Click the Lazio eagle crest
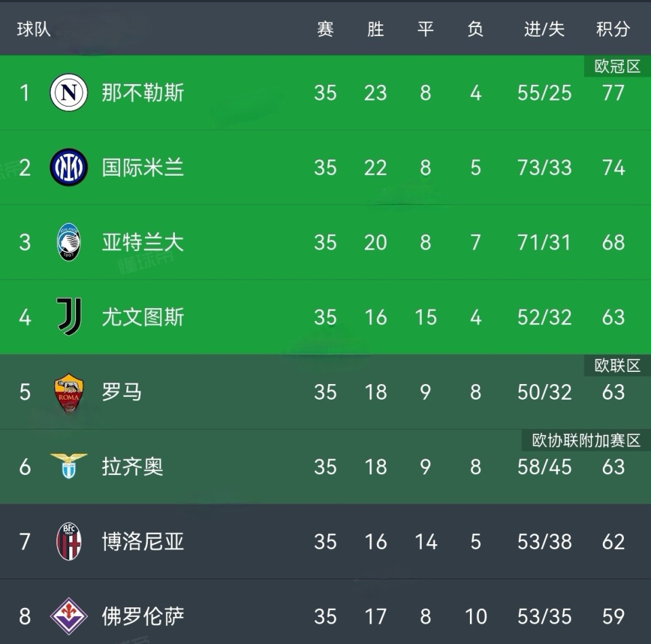 pyautogui.click(x=68, y=466)
